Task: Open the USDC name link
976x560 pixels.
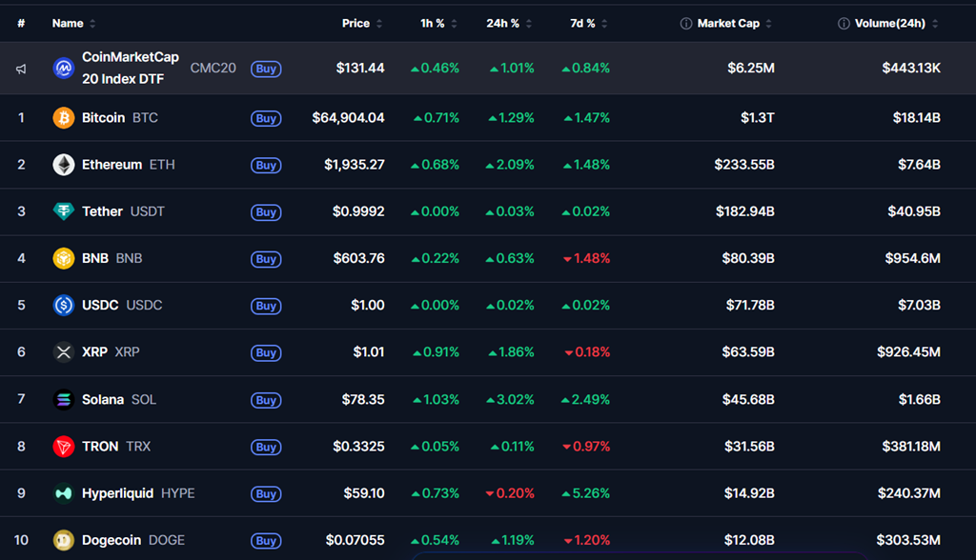Action: pos(122,306)
